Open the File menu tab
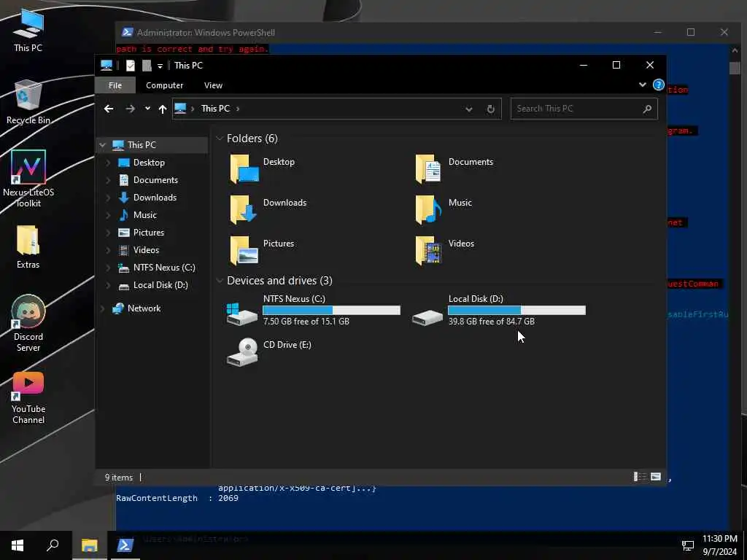This screenshot has width=747, height=560. click(x=115, y=85)
